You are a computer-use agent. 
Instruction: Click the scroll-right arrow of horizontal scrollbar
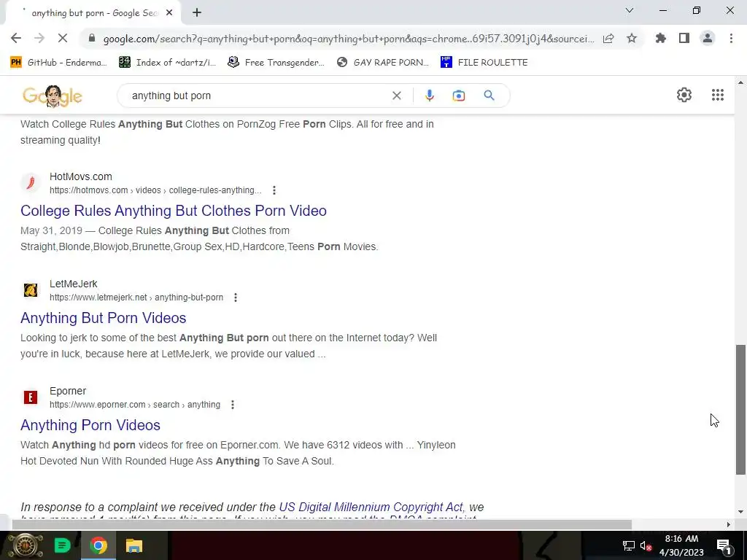click(x=729, y=524)
